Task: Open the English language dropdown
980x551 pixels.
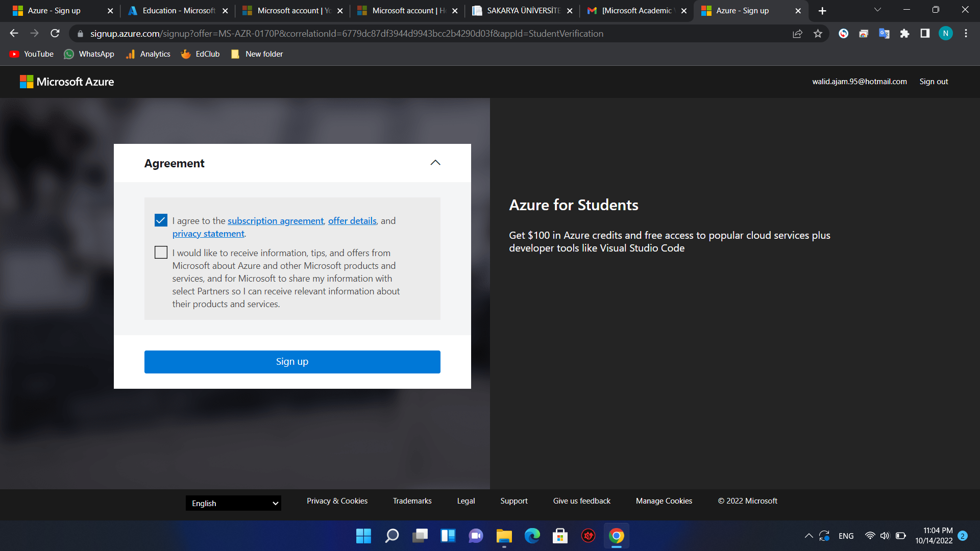Action: [233, 503]
